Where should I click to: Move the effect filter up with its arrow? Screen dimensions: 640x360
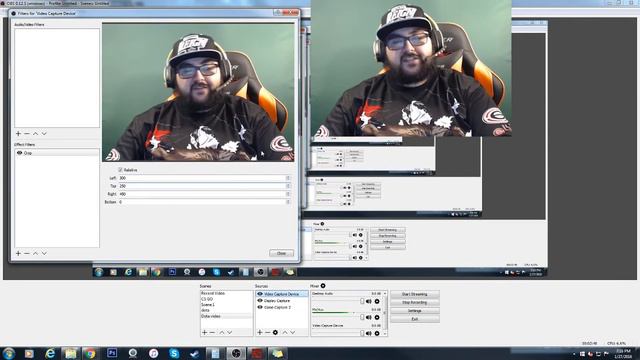(36, 253)
